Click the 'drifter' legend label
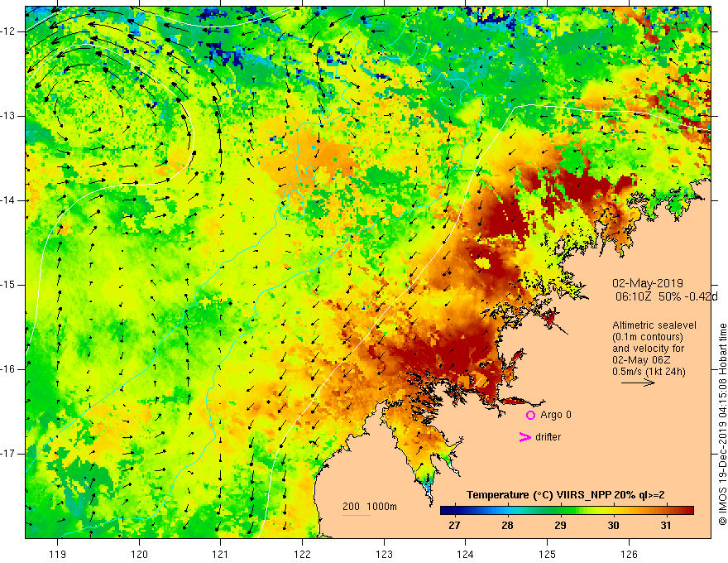728x563 pixels. pos(548,437)
